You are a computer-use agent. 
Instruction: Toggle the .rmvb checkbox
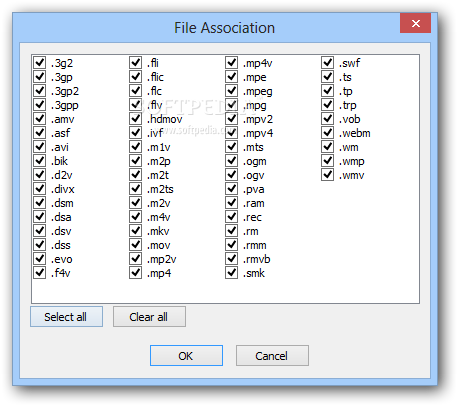(232, 259)
